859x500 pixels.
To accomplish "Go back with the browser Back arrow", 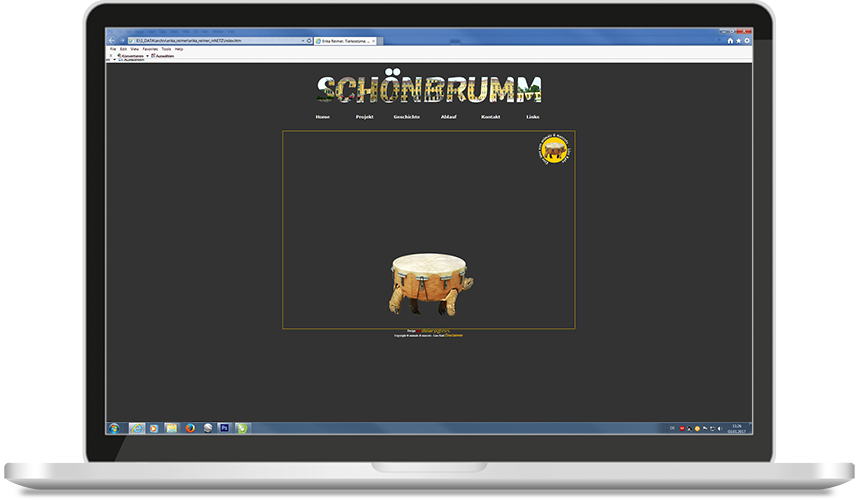I will click(112, 41).
